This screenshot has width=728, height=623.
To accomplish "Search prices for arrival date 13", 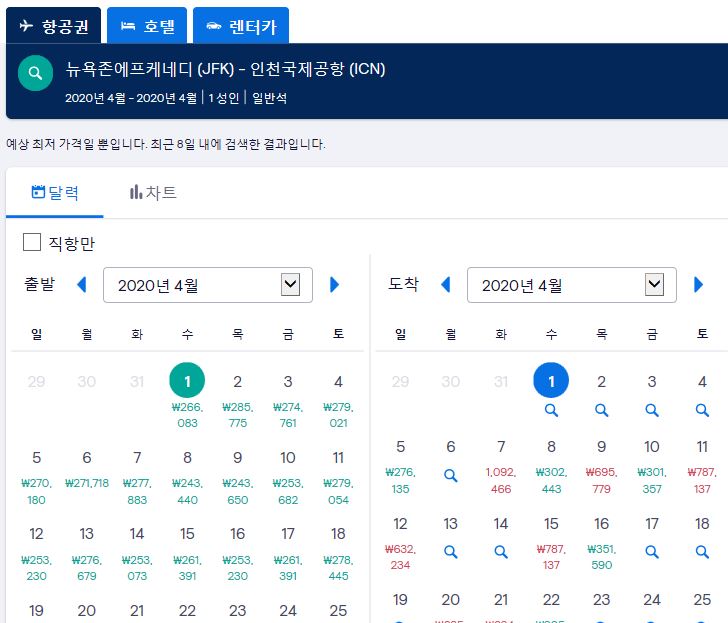I will coord(450,552).
